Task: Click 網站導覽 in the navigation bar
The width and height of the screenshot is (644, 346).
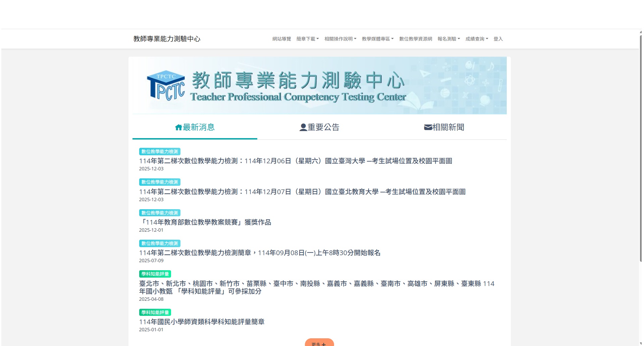Action: click(x=282, y=39)
